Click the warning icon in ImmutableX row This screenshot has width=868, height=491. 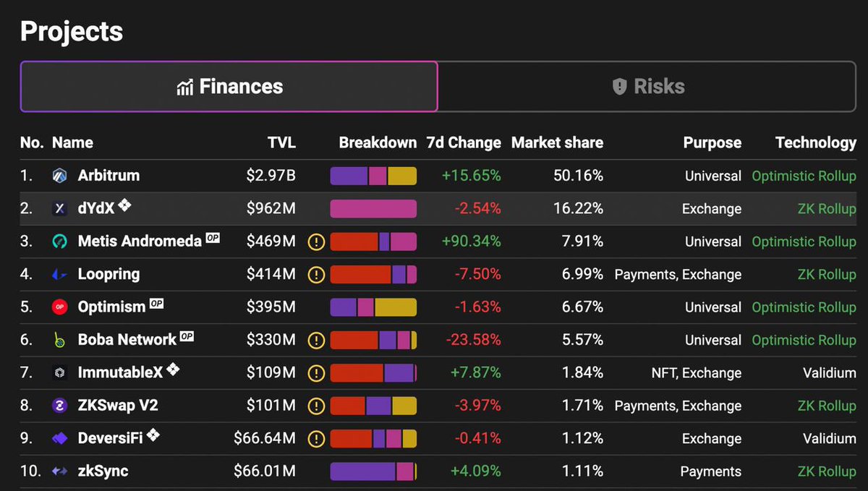tap(316, 373)
